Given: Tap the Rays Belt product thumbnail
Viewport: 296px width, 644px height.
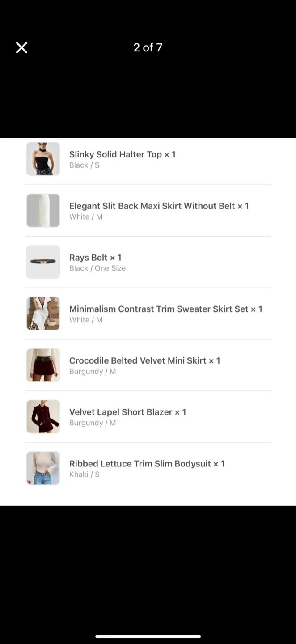Looking at the screenshot, I should click(43, 262).
